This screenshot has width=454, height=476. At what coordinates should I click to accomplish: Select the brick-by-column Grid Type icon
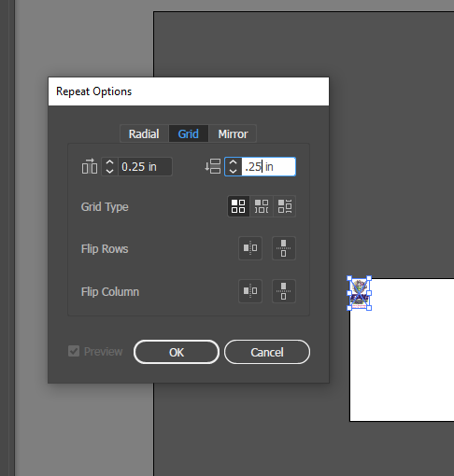point(285,206)
